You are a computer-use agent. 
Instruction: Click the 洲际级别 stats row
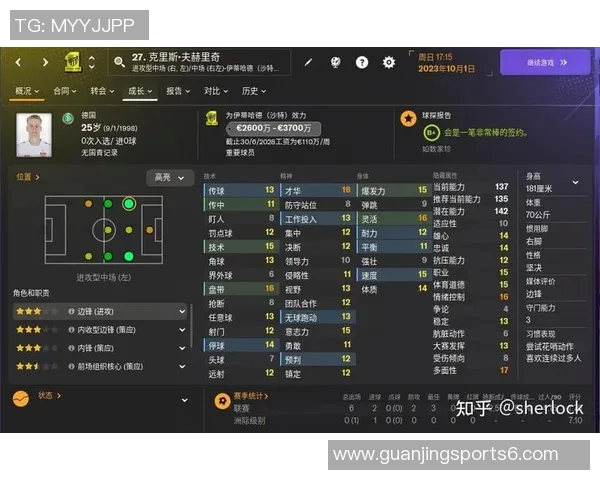[x=408, y=421]
